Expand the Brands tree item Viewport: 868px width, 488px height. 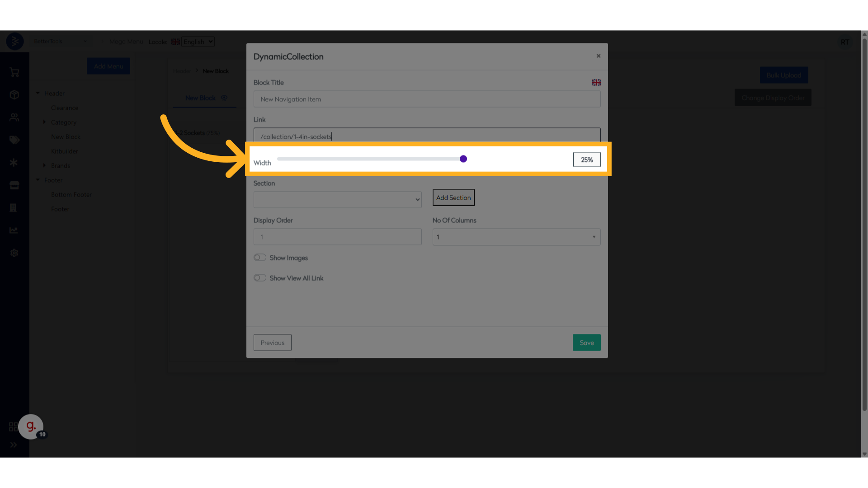tap(44, 165)
